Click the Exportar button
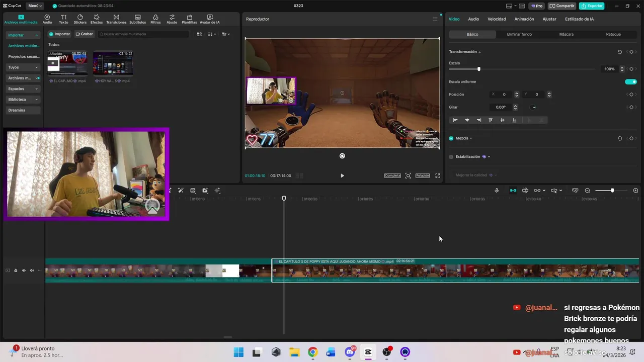 [592, 6]
